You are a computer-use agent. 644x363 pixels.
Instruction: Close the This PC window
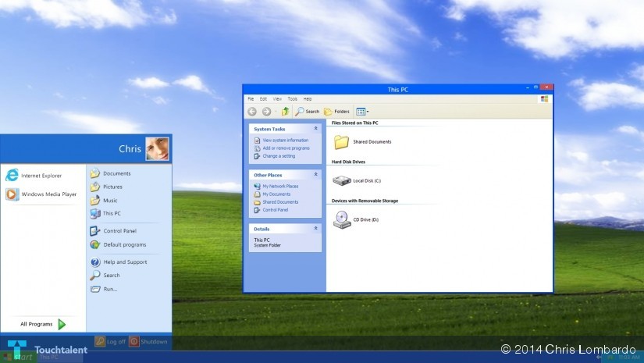click(x=546, y=87)
